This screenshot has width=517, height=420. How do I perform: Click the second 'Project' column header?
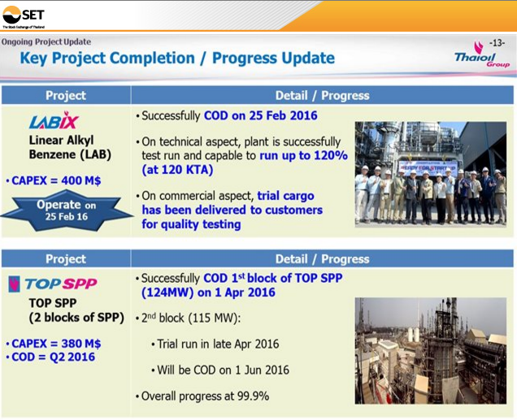[x=66, y=259]
